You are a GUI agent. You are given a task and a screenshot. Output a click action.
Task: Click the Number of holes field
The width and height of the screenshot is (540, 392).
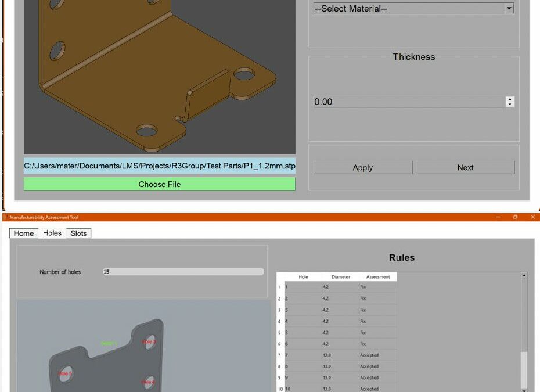click(182, 272)
